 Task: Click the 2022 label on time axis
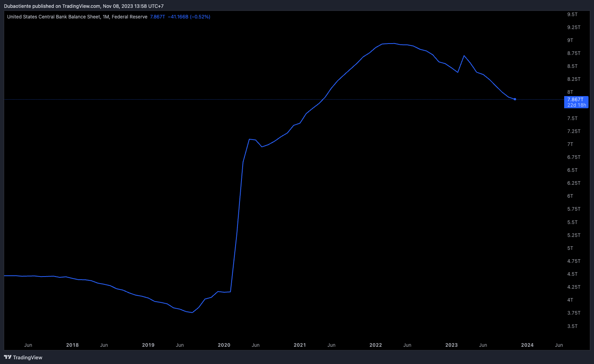pyautogui.click(x=375, y=345)
